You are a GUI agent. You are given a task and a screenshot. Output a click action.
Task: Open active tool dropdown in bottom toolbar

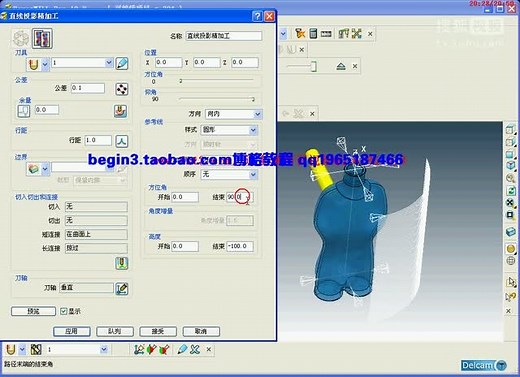click(x=104, y=349)
